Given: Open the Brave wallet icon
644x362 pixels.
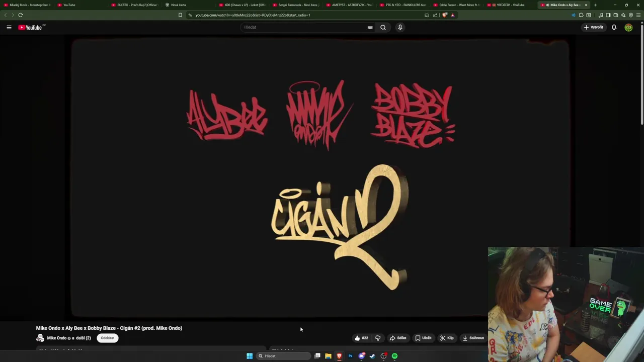Looking at the screenshot, I should tap(615, 15).
